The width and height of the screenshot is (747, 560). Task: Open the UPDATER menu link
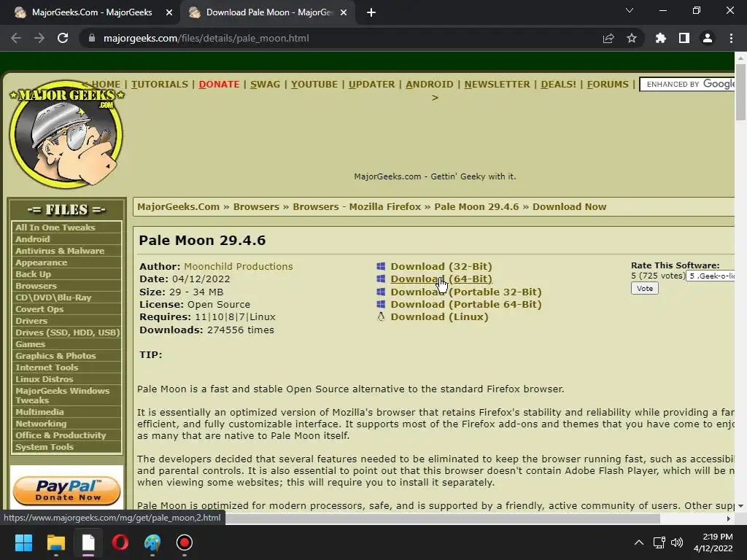coord(371,85)
